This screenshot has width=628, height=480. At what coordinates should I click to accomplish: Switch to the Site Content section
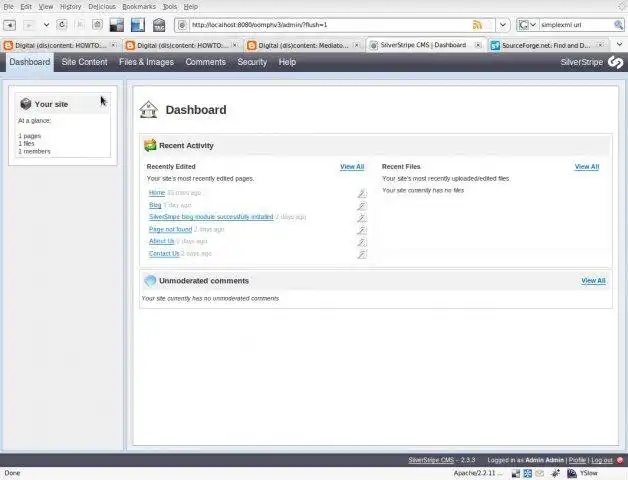tap(85, 62)
